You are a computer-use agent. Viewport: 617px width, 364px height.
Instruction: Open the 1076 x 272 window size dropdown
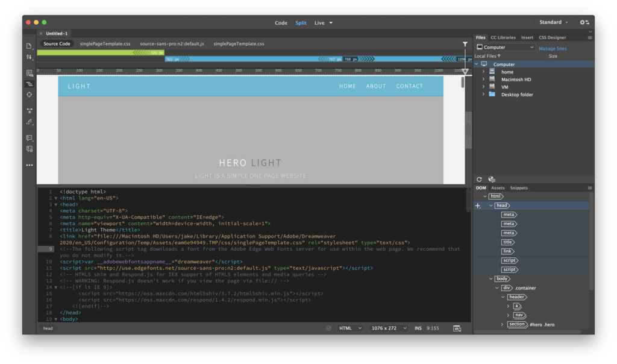pos(389,328)
